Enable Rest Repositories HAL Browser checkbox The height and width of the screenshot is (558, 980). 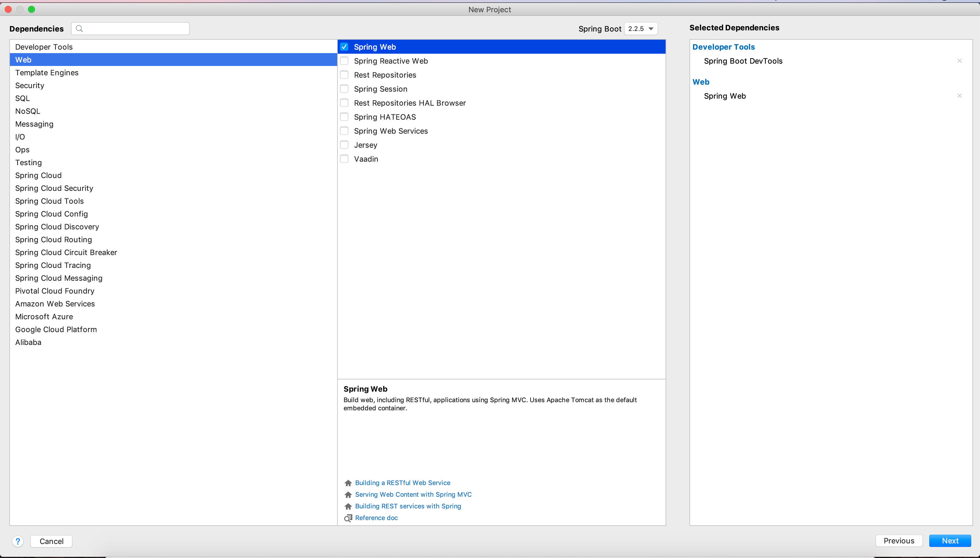pyautogui.click(x=344, y=103)
